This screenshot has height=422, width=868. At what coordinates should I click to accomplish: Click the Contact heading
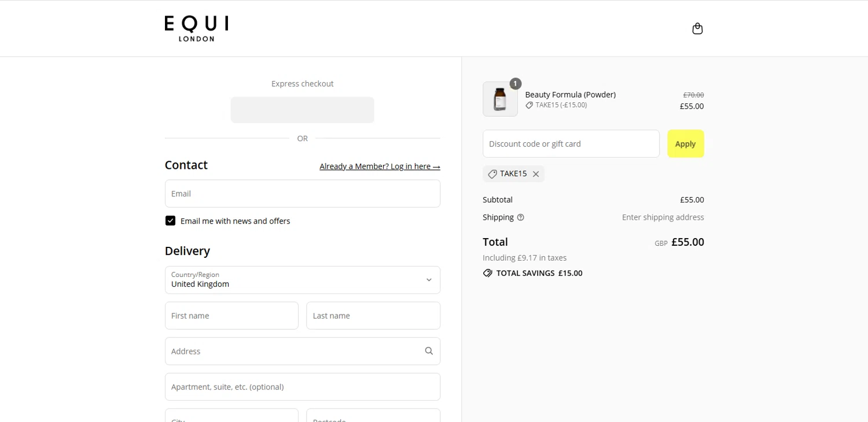click(x=186, y=165)
